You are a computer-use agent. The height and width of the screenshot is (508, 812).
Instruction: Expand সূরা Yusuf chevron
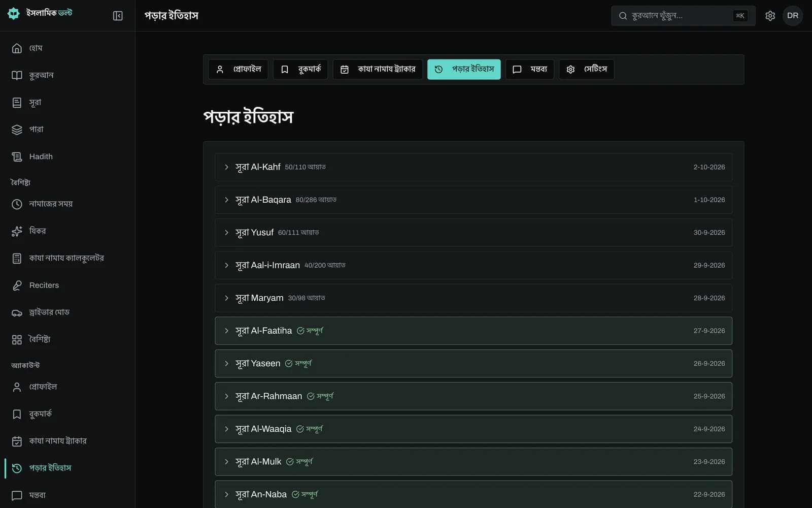click(x=226, y=233)
